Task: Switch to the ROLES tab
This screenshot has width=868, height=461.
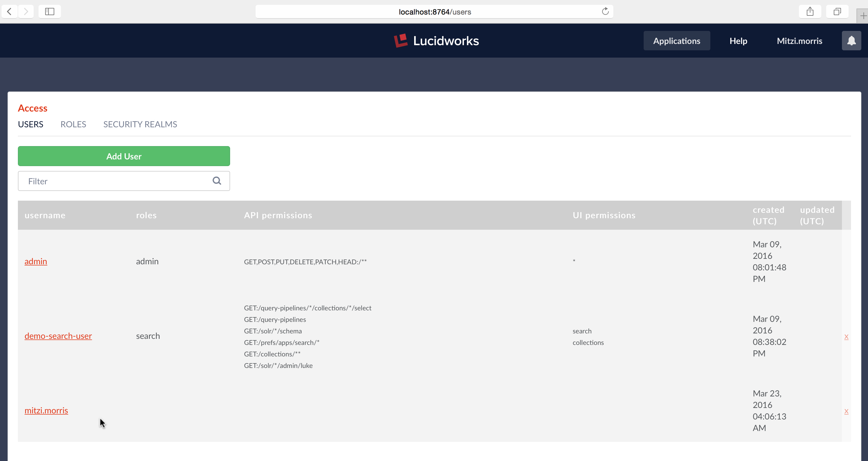Action: coord(73,124)
